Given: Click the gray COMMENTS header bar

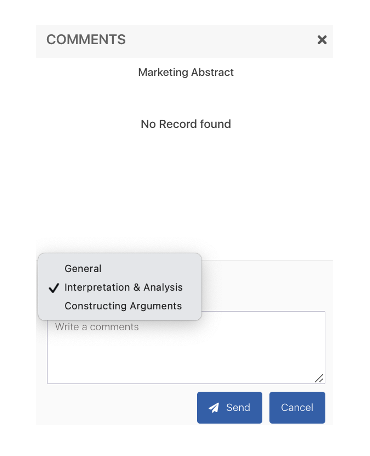Looking at the screenshot, I should click(x=184, y=41).
